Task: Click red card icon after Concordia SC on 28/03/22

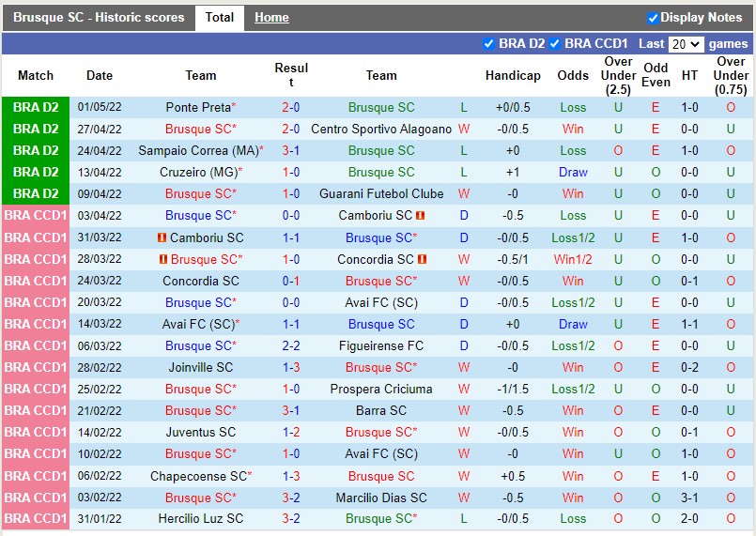Action: click(422, 259)
